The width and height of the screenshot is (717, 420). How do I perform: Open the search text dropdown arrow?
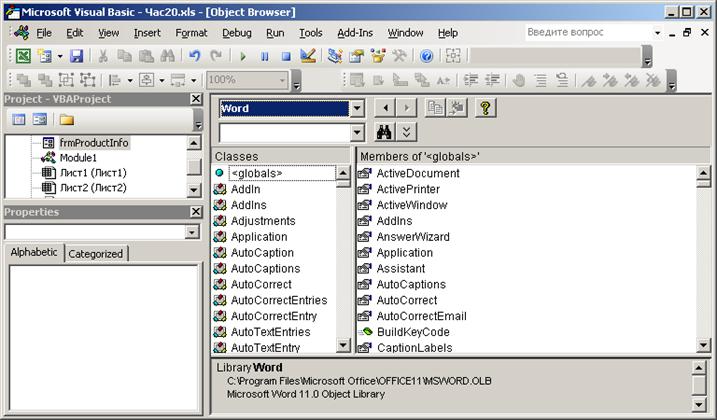tap(357, 133)
